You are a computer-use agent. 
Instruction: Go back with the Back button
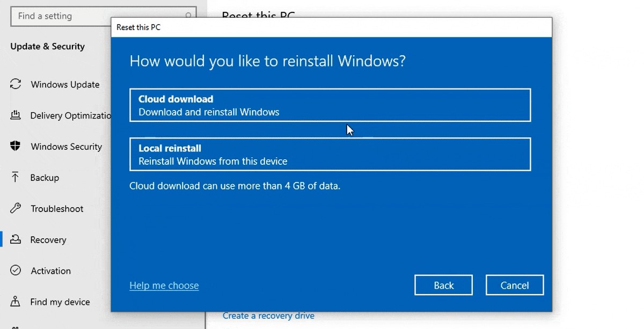(x=443, y=285)
